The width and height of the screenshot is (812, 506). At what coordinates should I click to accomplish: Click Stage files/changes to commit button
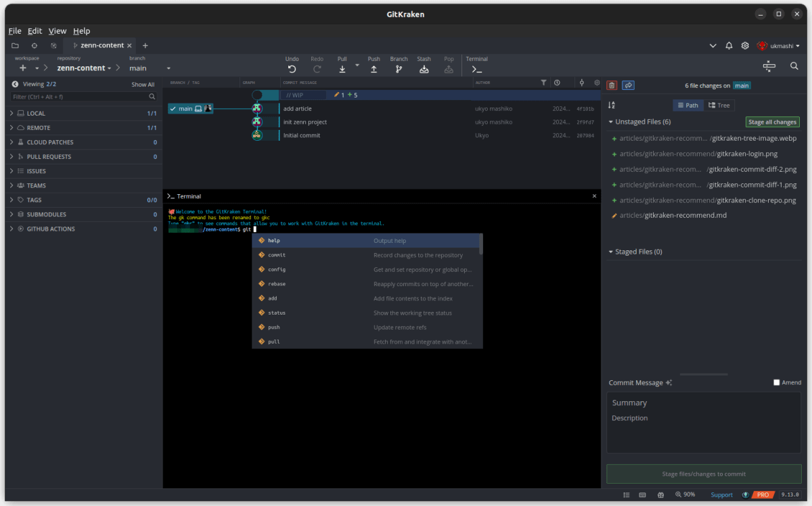click(704, 474)
